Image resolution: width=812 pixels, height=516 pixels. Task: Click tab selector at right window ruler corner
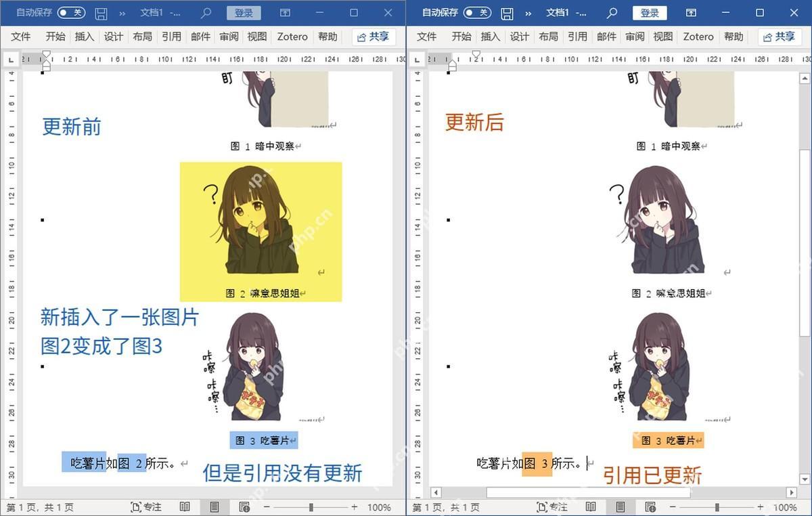click(416, 61)
